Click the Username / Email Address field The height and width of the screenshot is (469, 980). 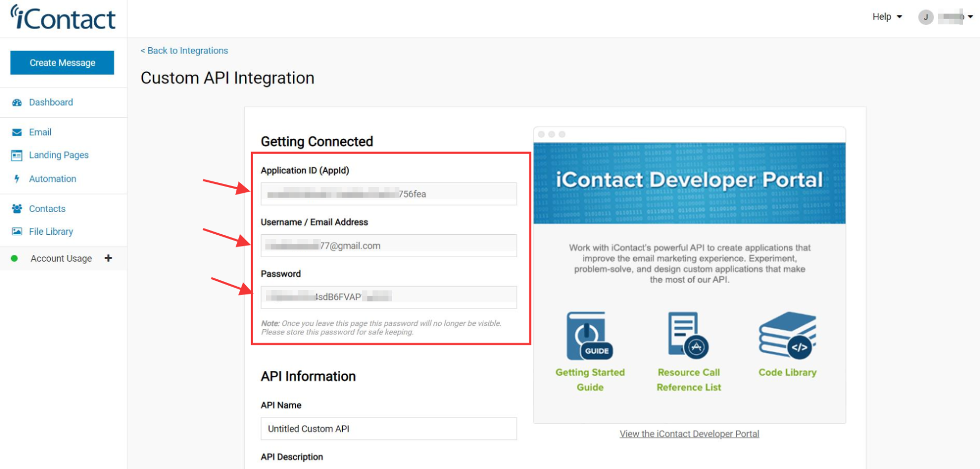click(388, 245)
